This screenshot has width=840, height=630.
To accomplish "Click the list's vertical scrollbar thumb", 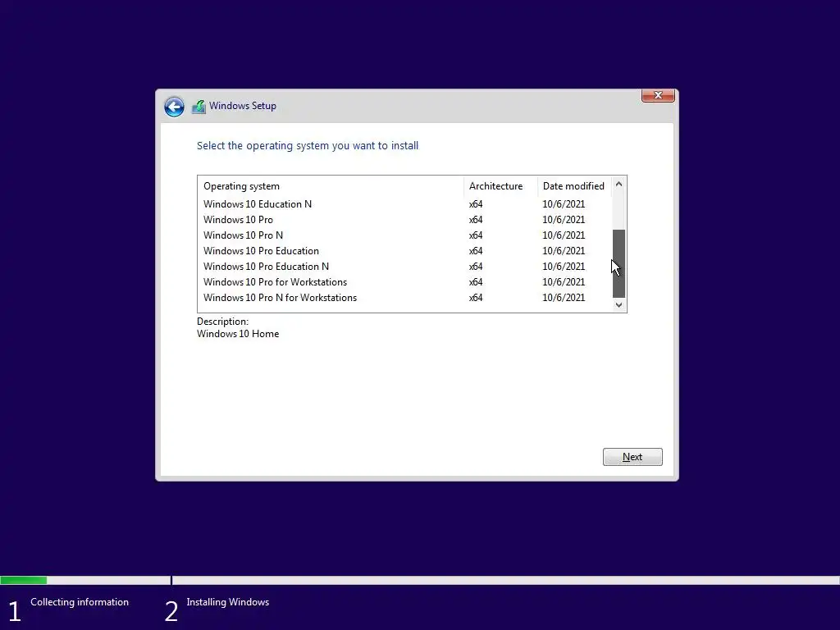I will 619,263.
